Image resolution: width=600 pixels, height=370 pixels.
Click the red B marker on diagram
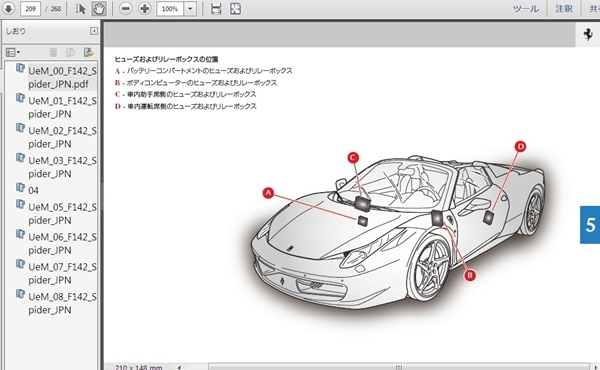[x=470, y=275]
